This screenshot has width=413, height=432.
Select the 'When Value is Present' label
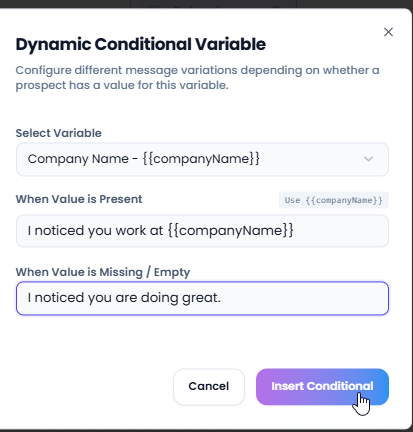point(79,199)
